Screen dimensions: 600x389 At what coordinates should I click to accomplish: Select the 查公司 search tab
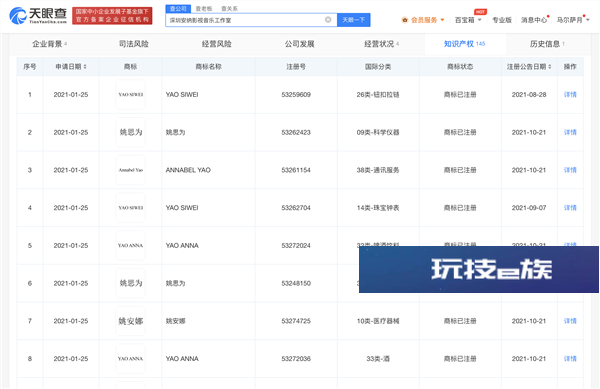(x=178, y=8)
